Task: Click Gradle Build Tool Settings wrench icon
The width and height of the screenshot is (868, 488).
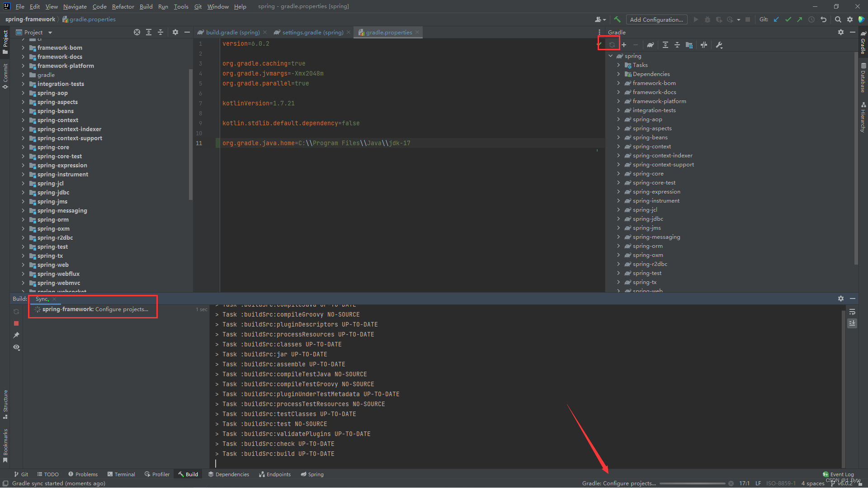Action: [x=719, y=45]
